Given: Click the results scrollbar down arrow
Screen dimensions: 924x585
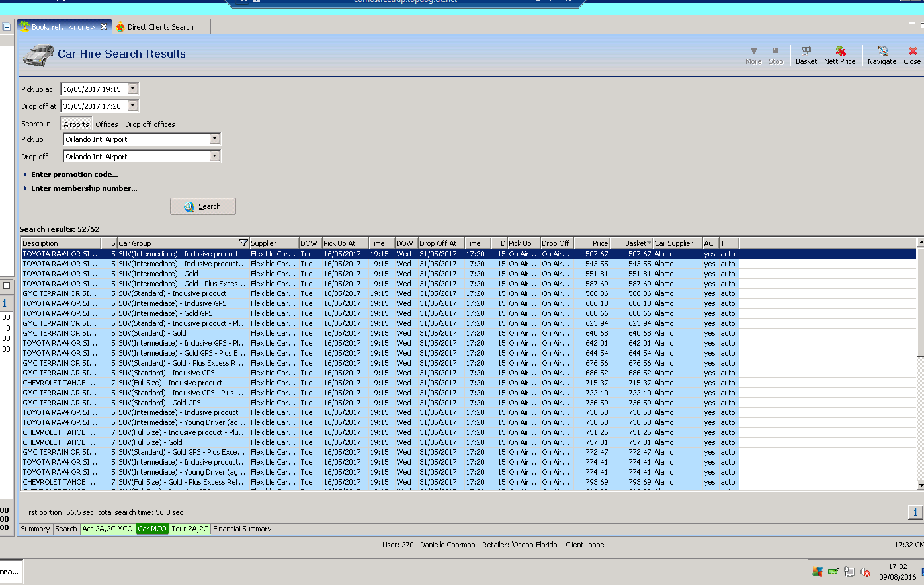Looking at the screenshot, I should pyautogui.click(x=920, y=485).
